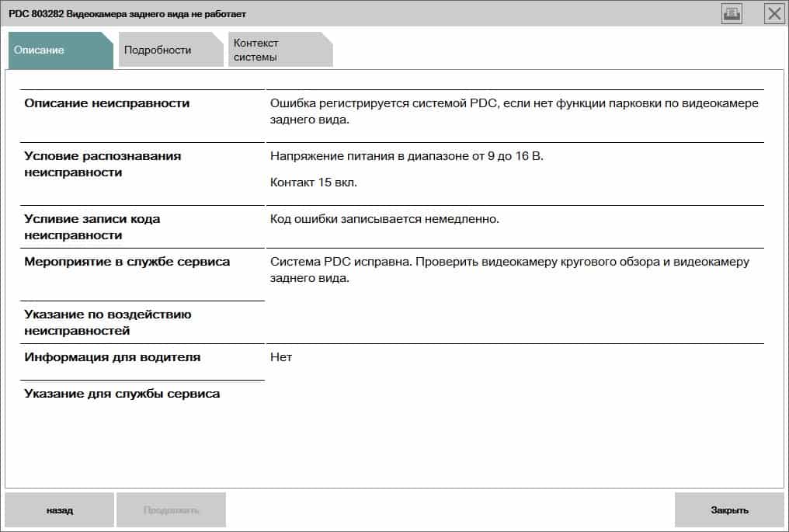Go back with the назад button
This screenshot has height=532, width=789.
tap(59, 509)
